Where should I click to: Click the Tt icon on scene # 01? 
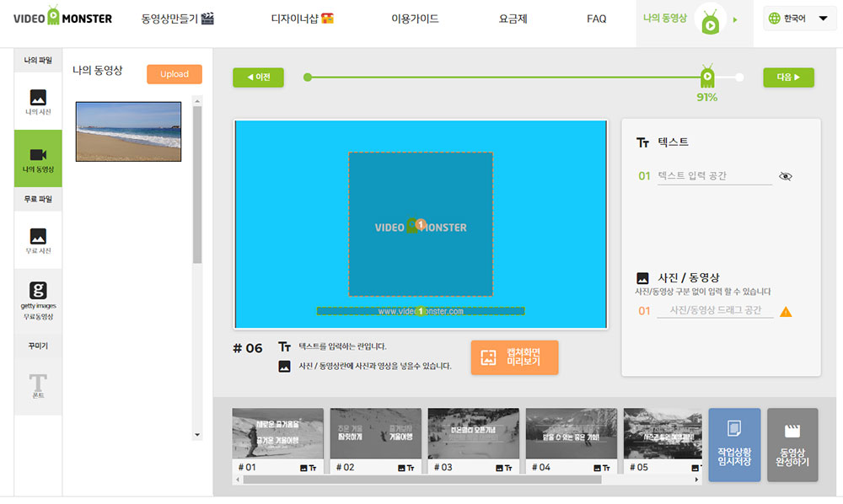313,468
